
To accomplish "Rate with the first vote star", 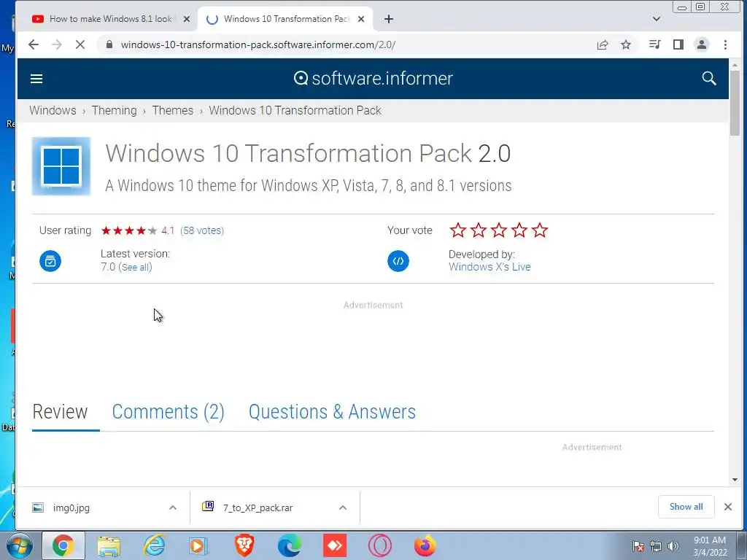I will click(458, 230).
